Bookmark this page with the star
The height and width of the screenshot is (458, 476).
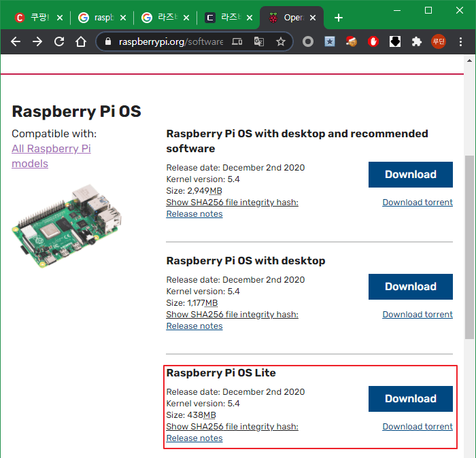281,41
